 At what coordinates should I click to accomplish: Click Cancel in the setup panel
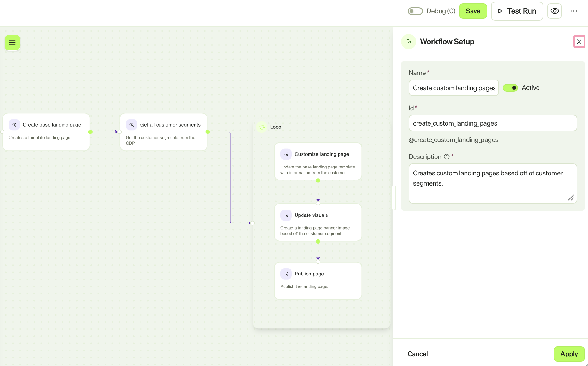click(417, 354)
